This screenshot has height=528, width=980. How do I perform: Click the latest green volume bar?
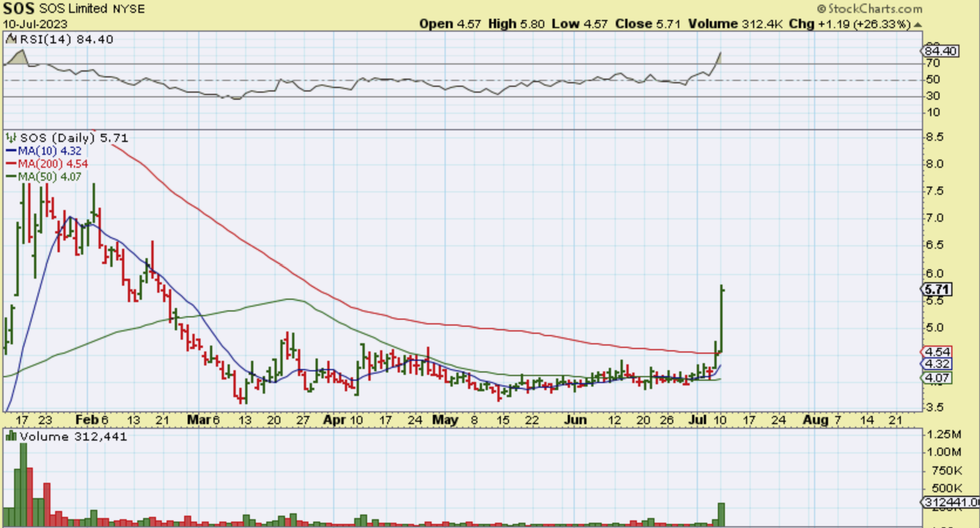721,515
